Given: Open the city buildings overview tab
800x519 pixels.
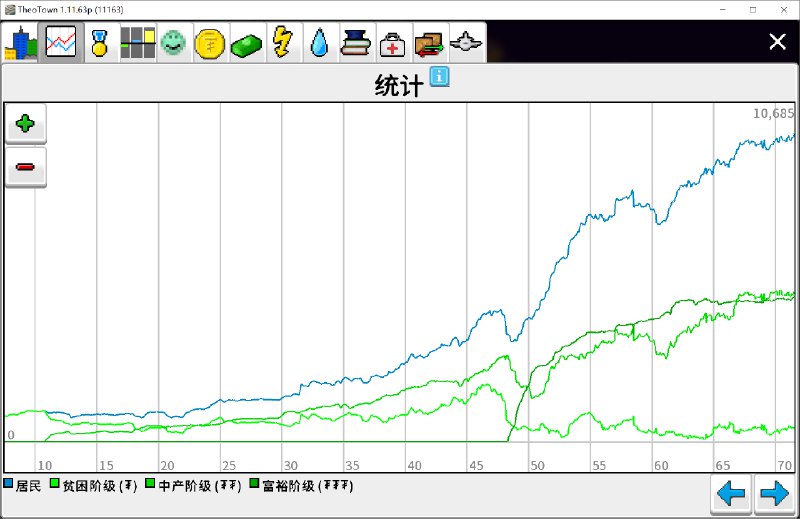Looking at the screenshot, I should point(21,43).
